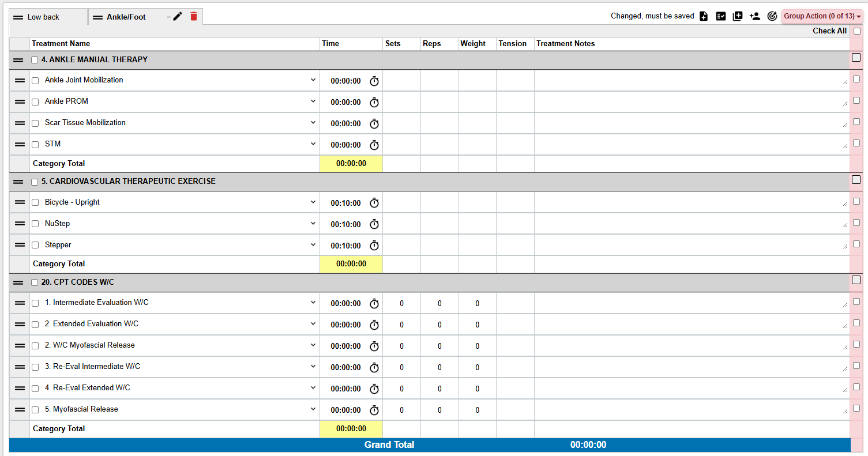Click the stopwatch timer for Bicycle - Upright
Viewport: 868px width, 456px height.
coord(374,202)
